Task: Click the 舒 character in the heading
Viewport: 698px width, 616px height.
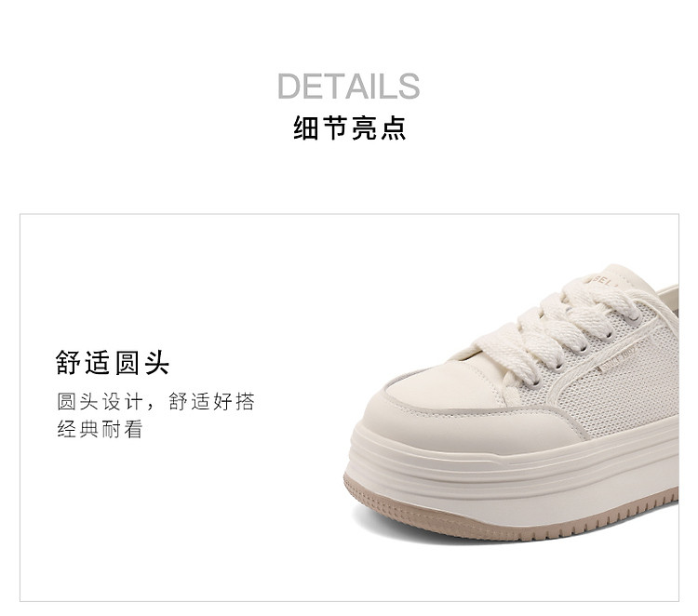Action: pyautogui.click(x=69, y=363)
